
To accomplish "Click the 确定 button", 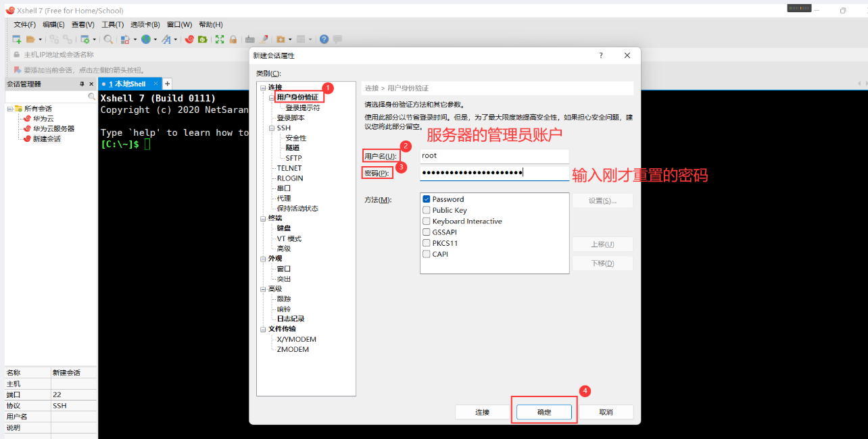I will tap(544, 412).
